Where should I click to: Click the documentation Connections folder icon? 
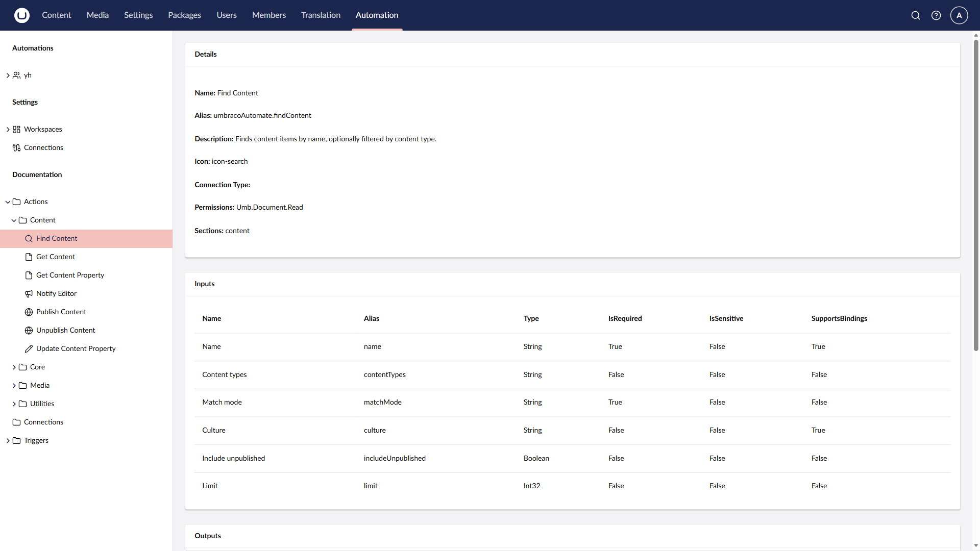(17, 422)
